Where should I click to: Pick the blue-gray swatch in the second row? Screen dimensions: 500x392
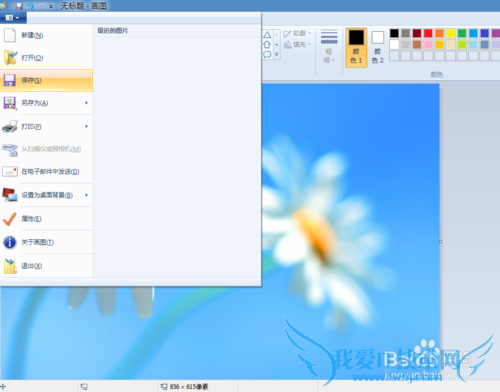[485, 44]
